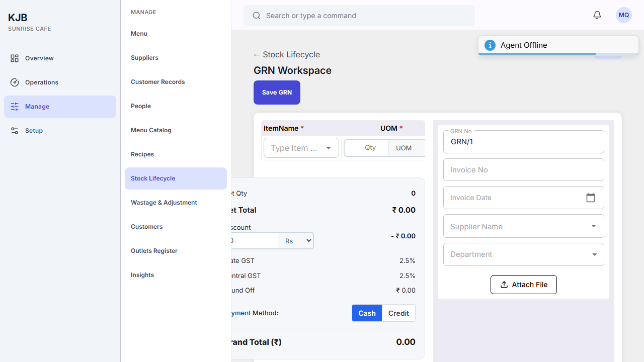Click the UOM column header
Viewport: 644px width, 362px height.
391,128
